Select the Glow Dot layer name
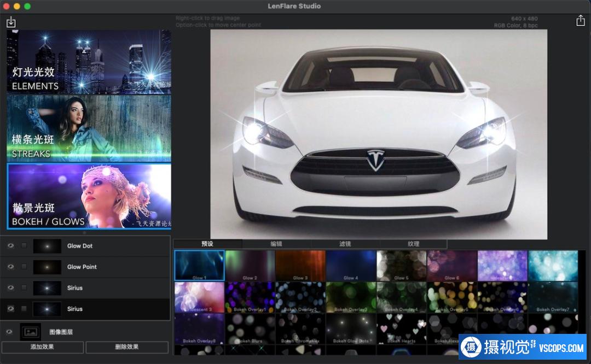Screen dimensions: 591x364 pyautogui.click(x=80, y=246)
